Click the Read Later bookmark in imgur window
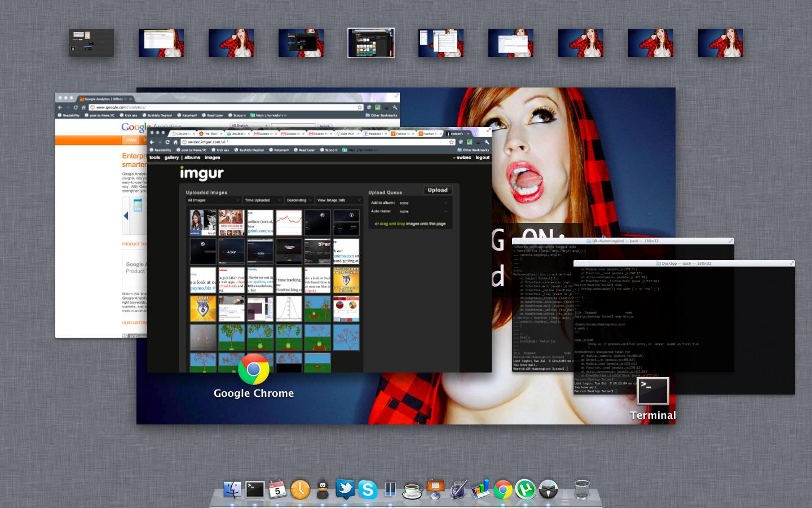The width and height of the screenshot is (812, 508). (x=304, y=150)
